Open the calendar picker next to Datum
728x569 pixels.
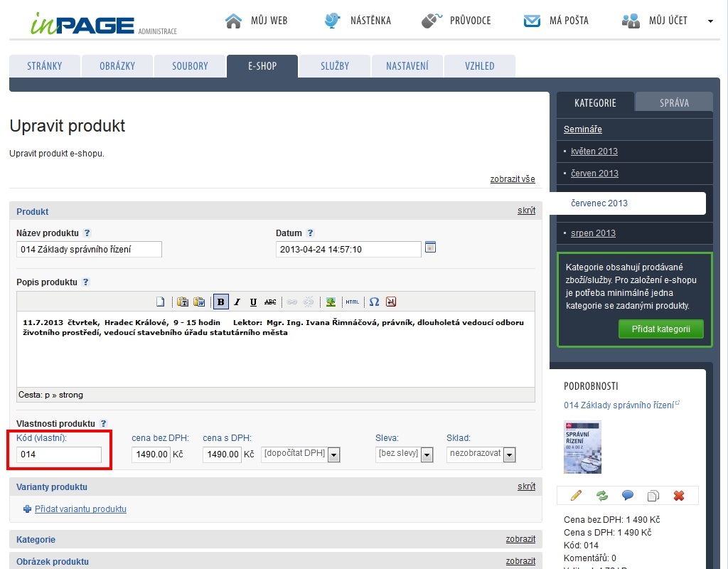[430, 248]
